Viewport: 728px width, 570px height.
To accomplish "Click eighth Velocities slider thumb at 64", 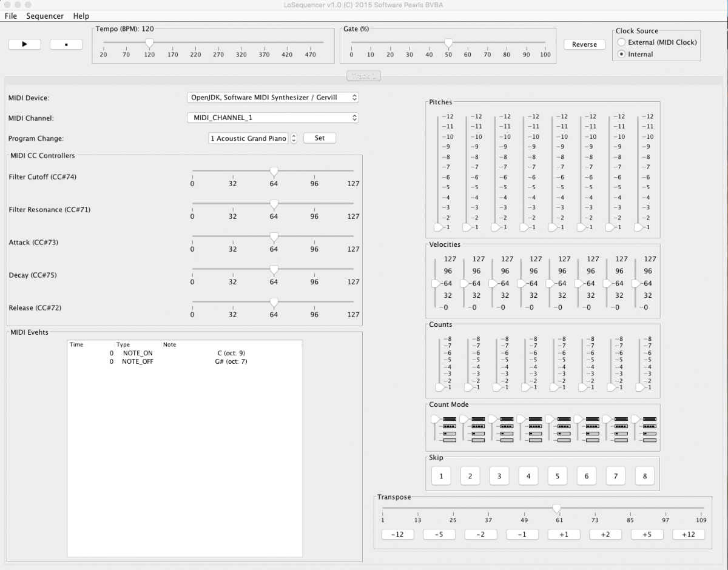I will pyautogui.click(x=637, y=283).
